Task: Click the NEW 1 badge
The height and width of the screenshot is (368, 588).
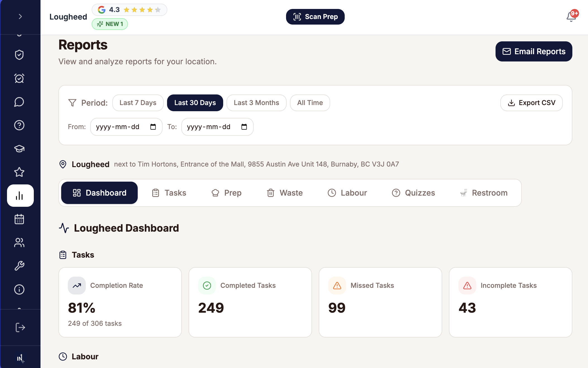Action: (x=110, y=24)
